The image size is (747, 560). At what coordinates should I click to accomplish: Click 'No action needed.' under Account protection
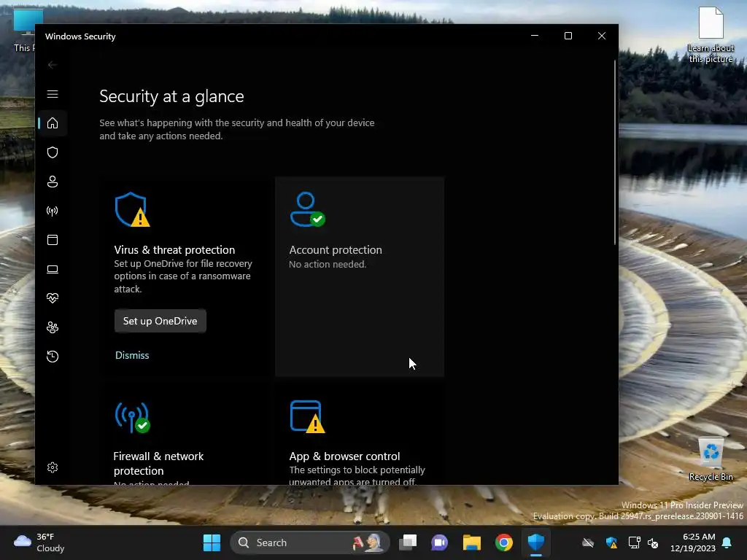[328, 264]
